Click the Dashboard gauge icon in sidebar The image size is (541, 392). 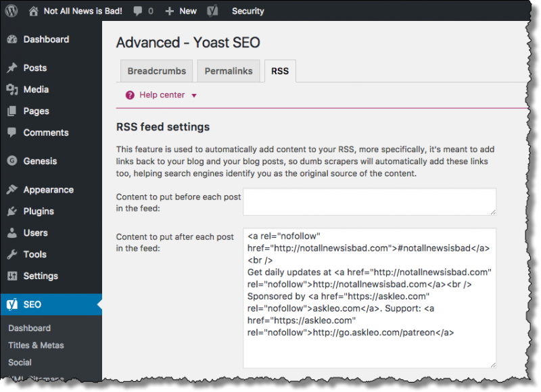(12, 39)
